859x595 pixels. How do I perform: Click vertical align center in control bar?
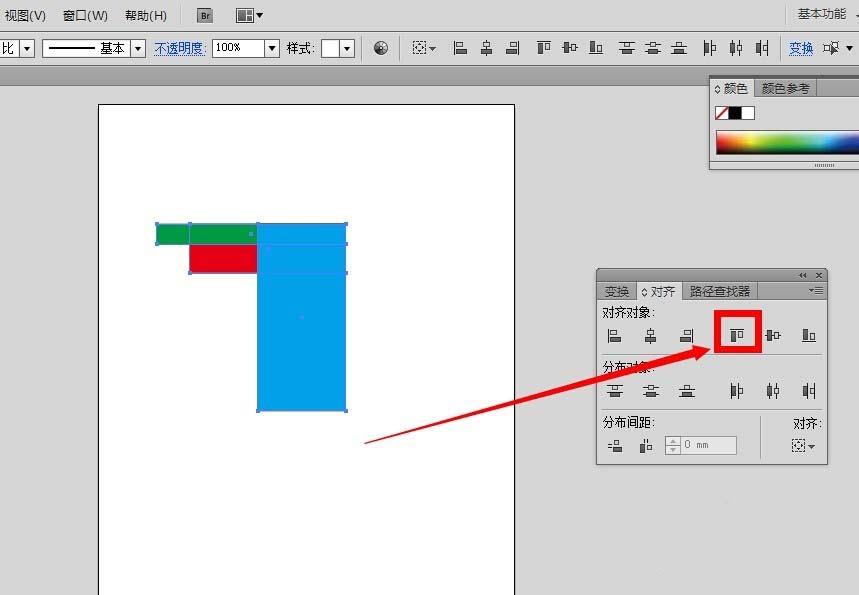click(570, 48)
